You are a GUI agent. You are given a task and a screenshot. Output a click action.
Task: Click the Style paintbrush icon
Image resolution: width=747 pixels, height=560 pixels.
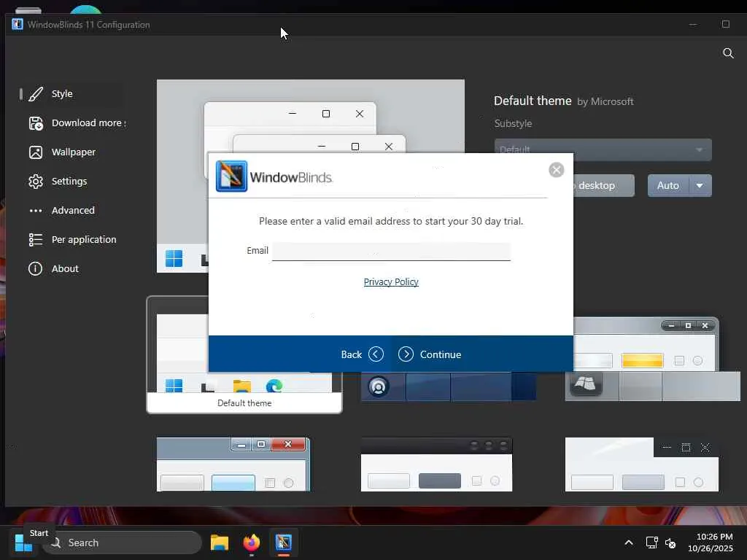tap(36, 94)
